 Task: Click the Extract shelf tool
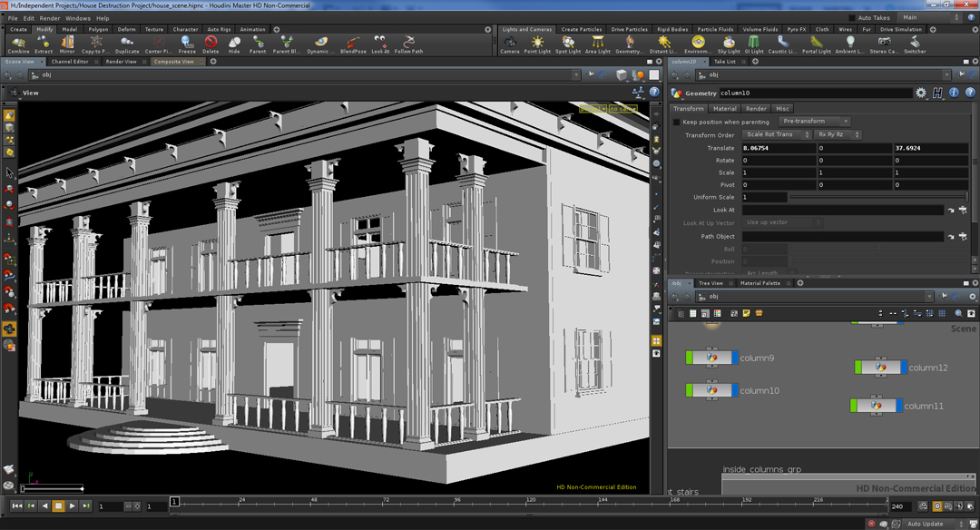click(x=44, y=44)
